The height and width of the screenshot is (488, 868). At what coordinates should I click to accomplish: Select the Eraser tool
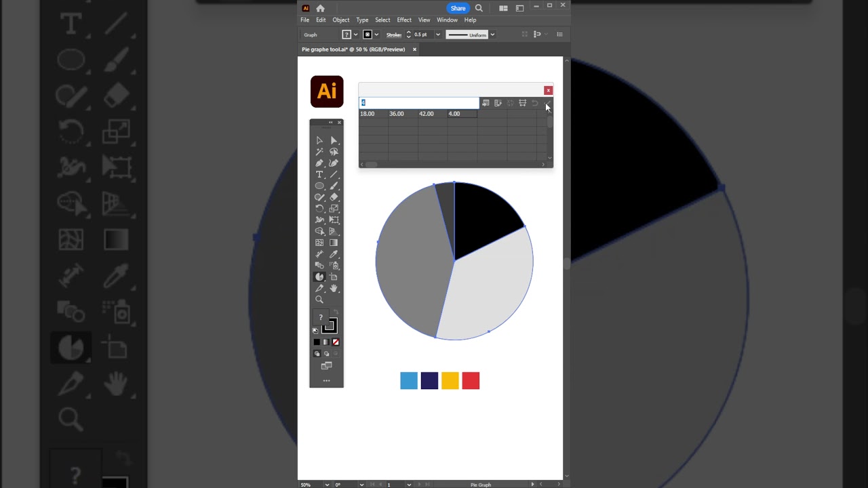click(x=334, y=197)
